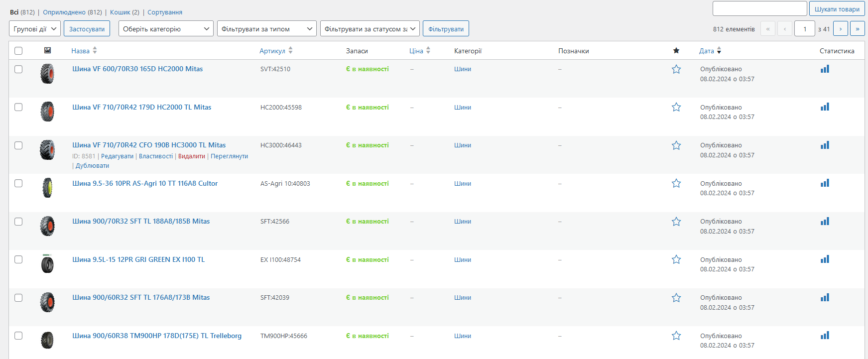
Task: Click the product search input field
Action: (x=759, y=9)
